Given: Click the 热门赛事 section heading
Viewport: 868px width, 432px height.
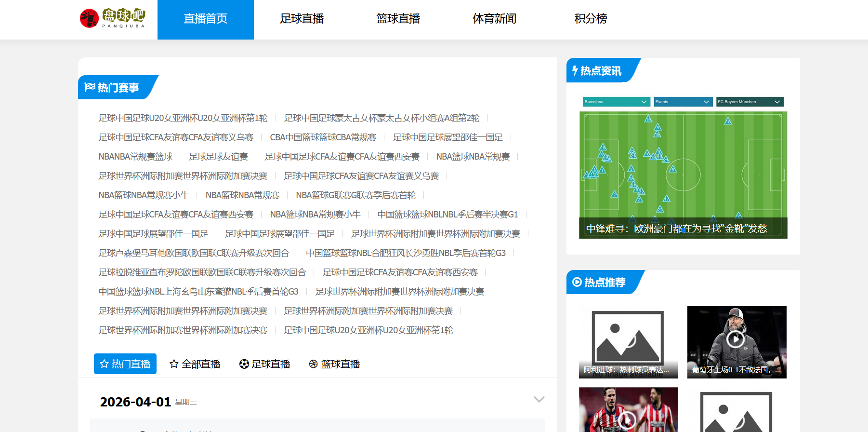Looking at the screenshot, I should 118,88.
